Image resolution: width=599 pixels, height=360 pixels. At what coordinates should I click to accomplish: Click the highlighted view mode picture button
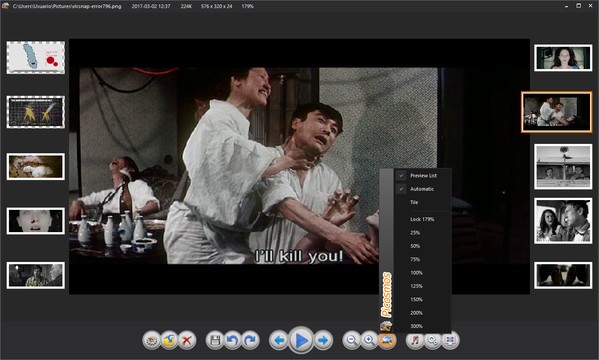coord(387,340)
